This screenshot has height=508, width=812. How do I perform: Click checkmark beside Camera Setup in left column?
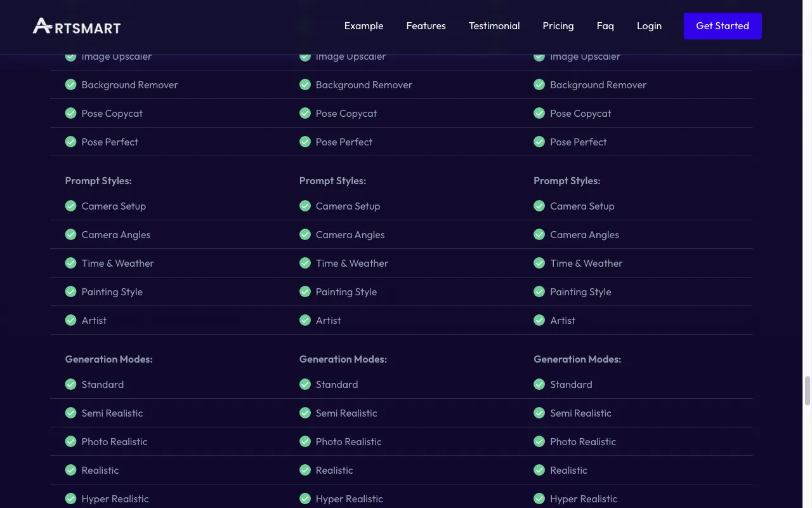point(70,206)
